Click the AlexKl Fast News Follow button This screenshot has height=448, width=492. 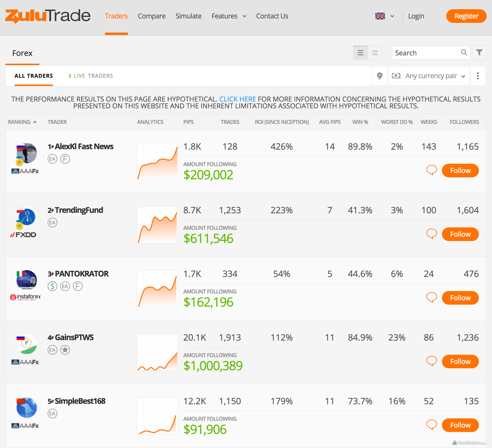(x=461, y=170)
